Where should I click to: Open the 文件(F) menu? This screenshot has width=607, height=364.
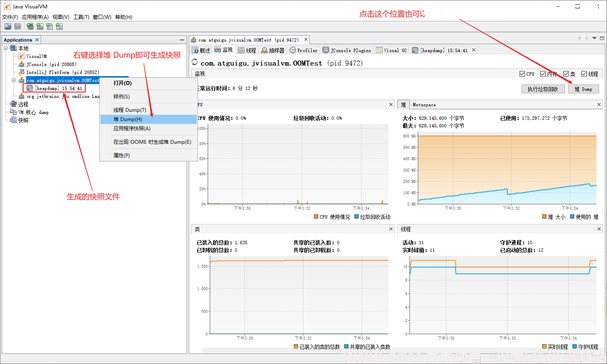coord(10,17)
